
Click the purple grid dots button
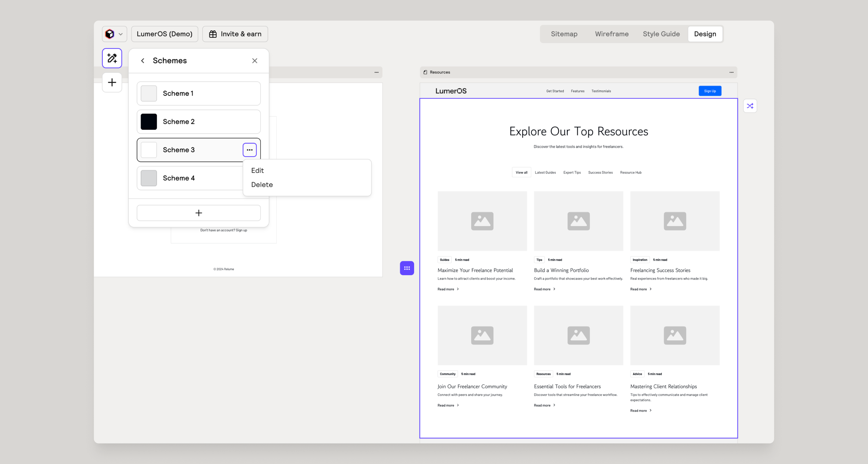coord(407,268)
